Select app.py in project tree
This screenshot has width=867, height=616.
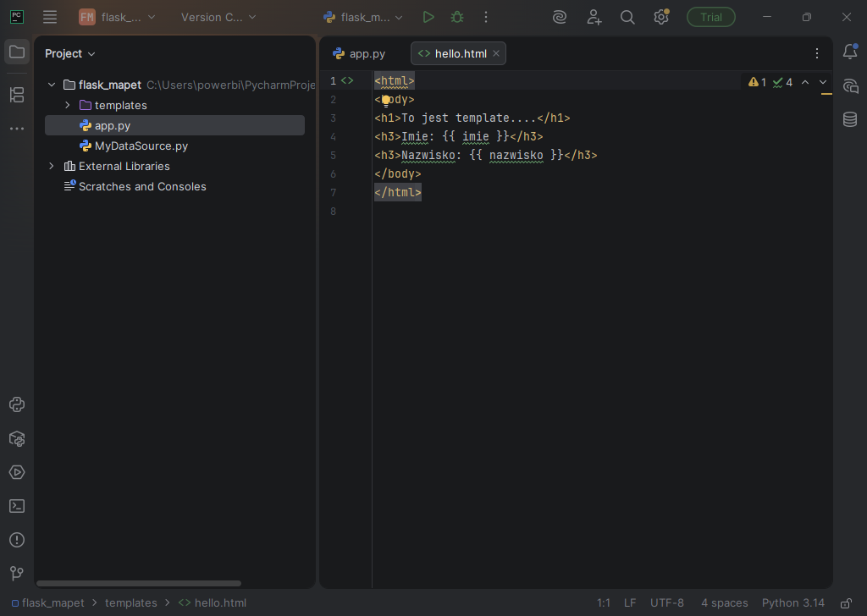pos(174,125)
